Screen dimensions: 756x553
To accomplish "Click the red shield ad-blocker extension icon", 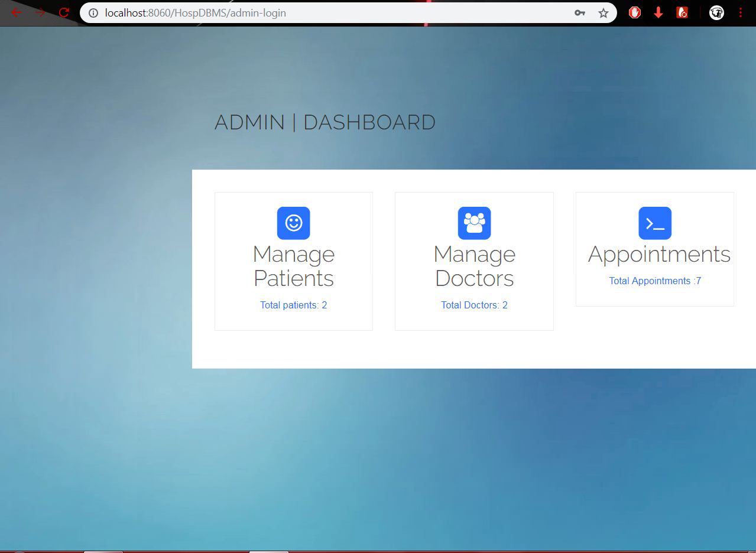I will pyautogui.click(x=635, y=12).
